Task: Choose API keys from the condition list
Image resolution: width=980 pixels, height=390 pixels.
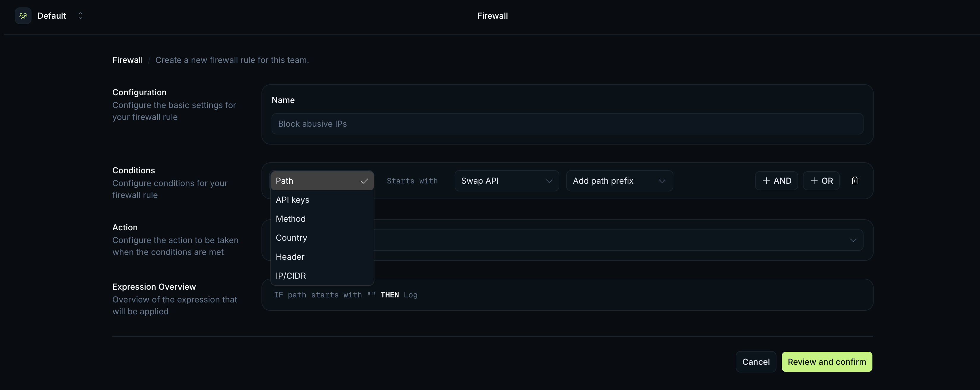Action: click(x=322, y=200)
